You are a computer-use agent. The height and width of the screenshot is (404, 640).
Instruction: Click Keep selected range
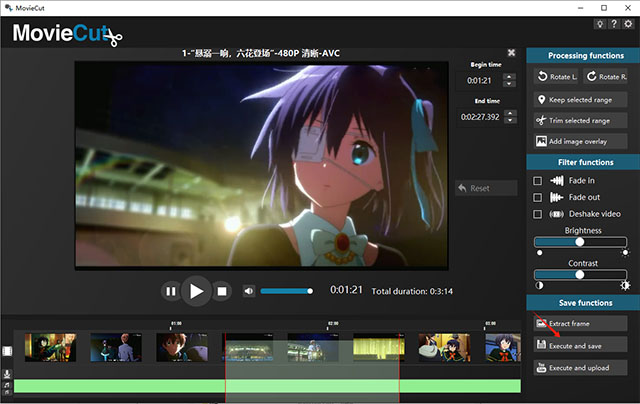581,99
